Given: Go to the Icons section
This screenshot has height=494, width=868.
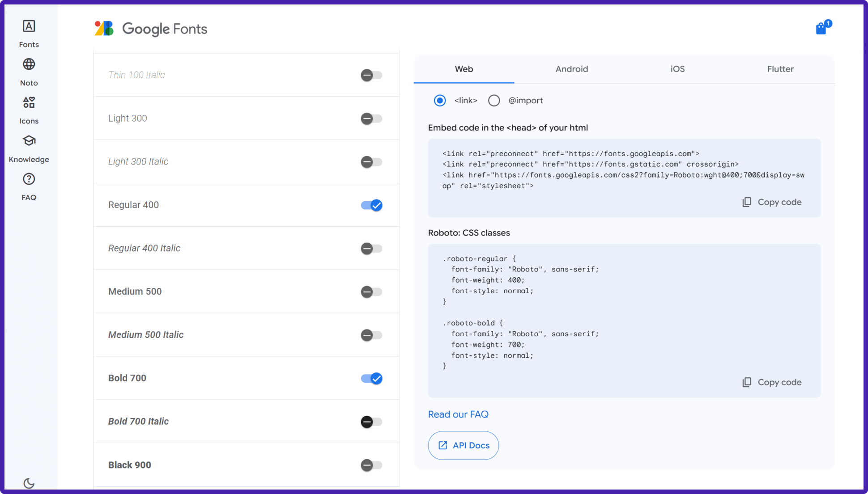Looking at the screenshot, I should click(x=29, y=110).
